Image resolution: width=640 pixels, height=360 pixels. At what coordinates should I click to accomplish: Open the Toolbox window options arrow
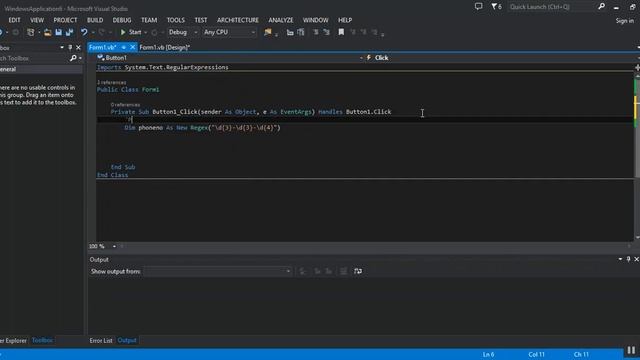click(x=62, y=47)
